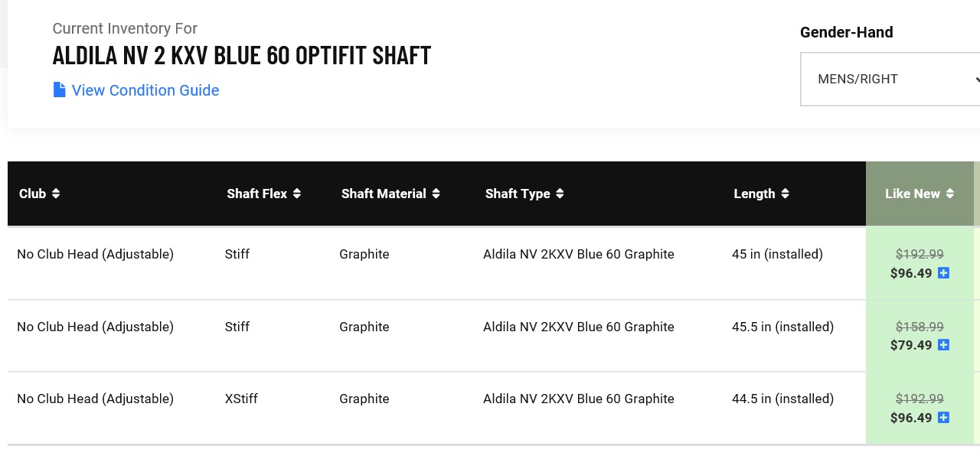Sort by Shaft Flex arrow icon
The image size is (980, 459).
click(x=297, y=194)
